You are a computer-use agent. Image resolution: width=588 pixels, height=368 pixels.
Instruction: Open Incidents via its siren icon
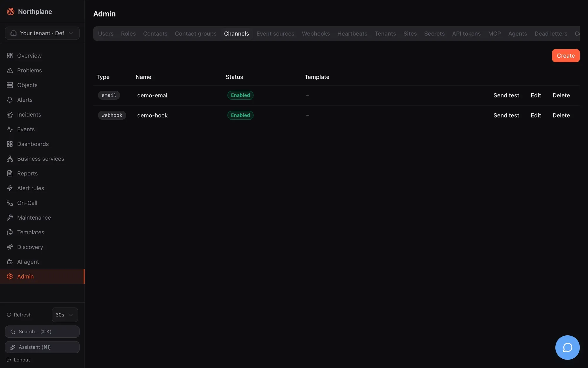pyautogui.click(x=10, y=115)
